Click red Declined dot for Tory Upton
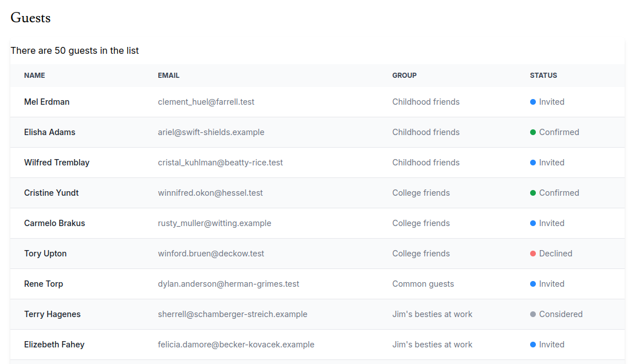The height and width of the screenshot is (364, 635). 533,254
